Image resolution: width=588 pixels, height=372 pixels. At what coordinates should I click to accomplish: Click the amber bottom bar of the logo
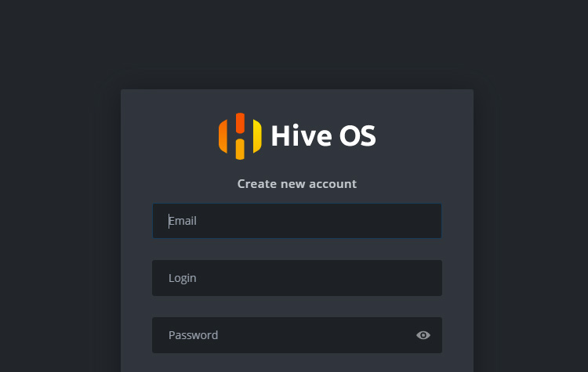(240, 149)
